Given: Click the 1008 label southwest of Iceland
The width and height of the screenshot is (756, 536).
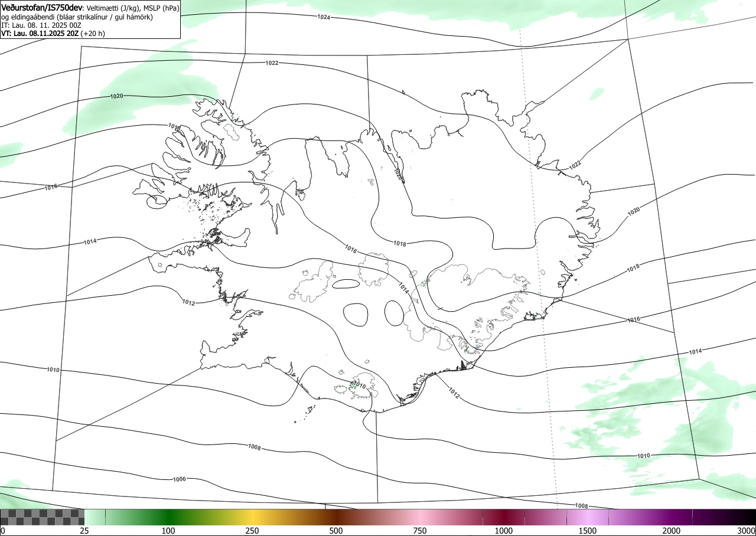Looking at the screenshot, I should point(255,447).
